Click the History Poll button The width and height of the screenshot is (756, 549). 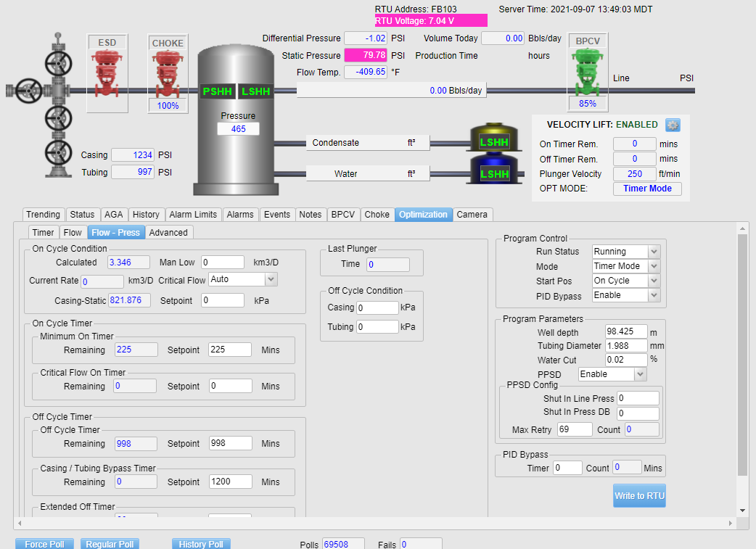point(201,544)
